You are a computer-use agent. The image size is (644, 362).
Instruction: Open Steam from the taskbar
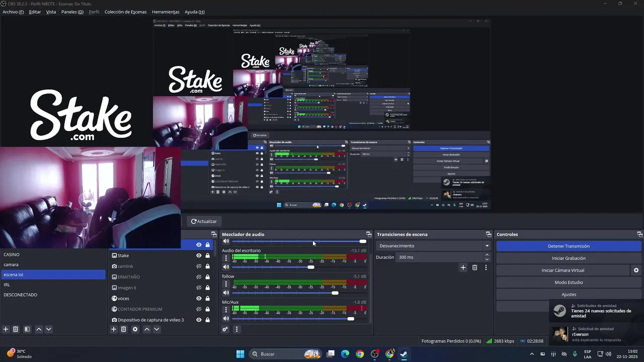pos(404,354)
